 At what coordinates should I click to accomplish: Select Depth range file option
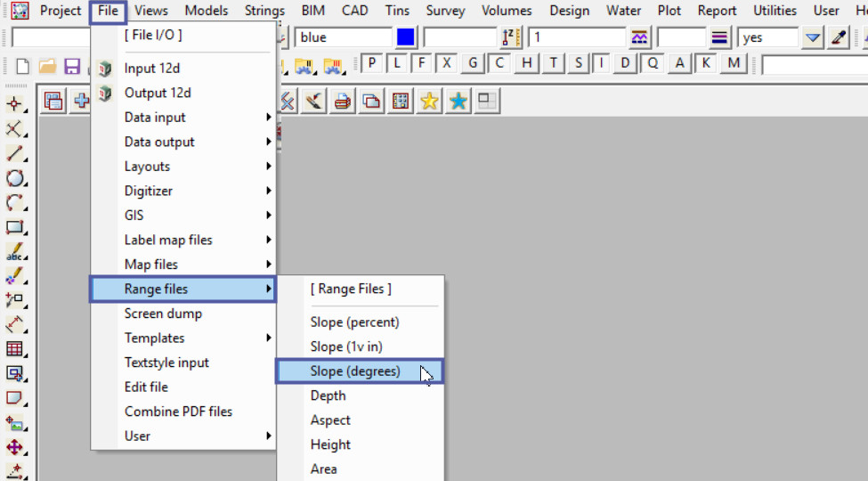[360, 395]
